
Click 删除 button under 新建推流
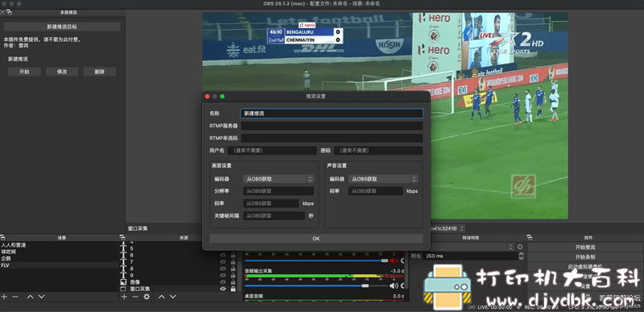point(99,72)
